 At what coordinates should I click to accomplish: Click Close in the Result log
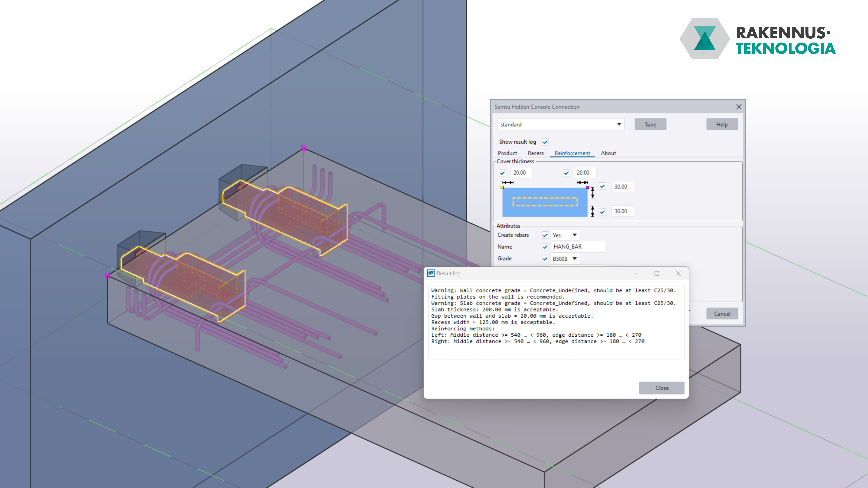coord(662,388)
